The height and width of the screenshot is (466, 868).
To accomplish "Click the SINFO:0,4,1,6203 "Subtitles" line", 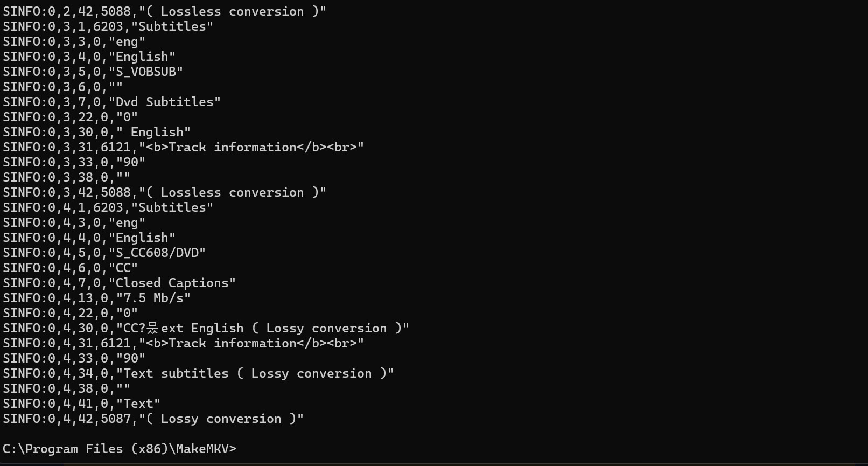I will tap(108, 207).
